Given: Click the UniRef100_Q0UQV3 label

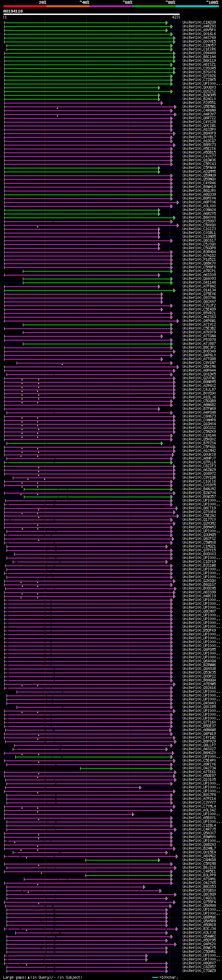Looking at the screenshot, I should pyautogui.click(x=199, y=88).
